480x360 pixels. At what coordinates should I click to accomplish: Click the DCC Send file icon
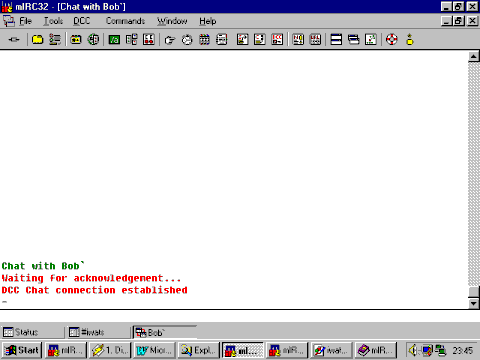(243, 40)
